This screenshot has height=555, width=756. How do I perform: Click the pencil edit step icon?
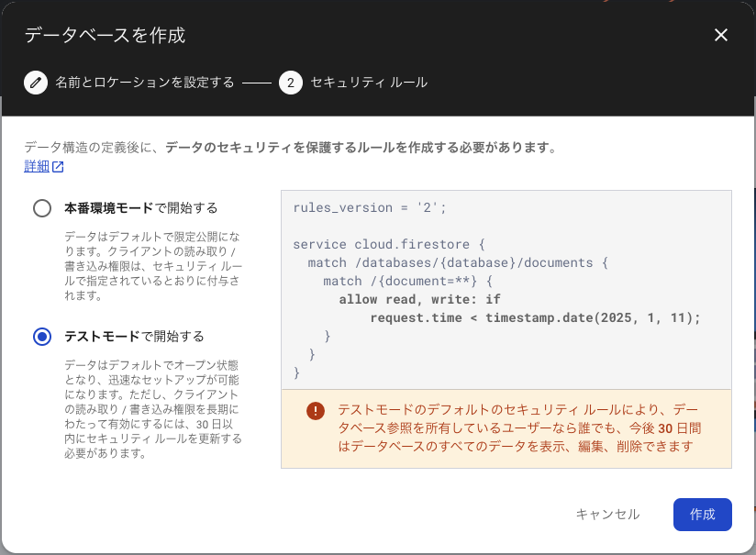click(36, 83)
